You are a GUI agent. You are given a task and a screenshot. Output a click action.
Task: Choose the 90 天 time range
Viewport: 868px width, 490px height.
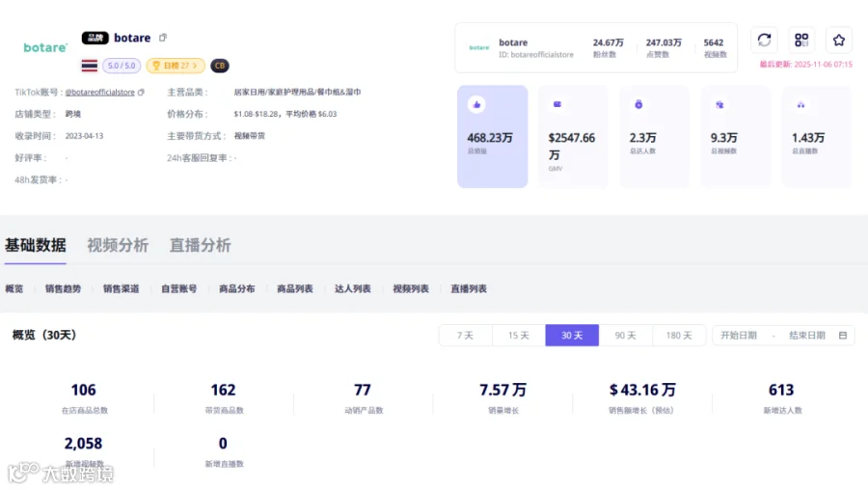point(625,335)
